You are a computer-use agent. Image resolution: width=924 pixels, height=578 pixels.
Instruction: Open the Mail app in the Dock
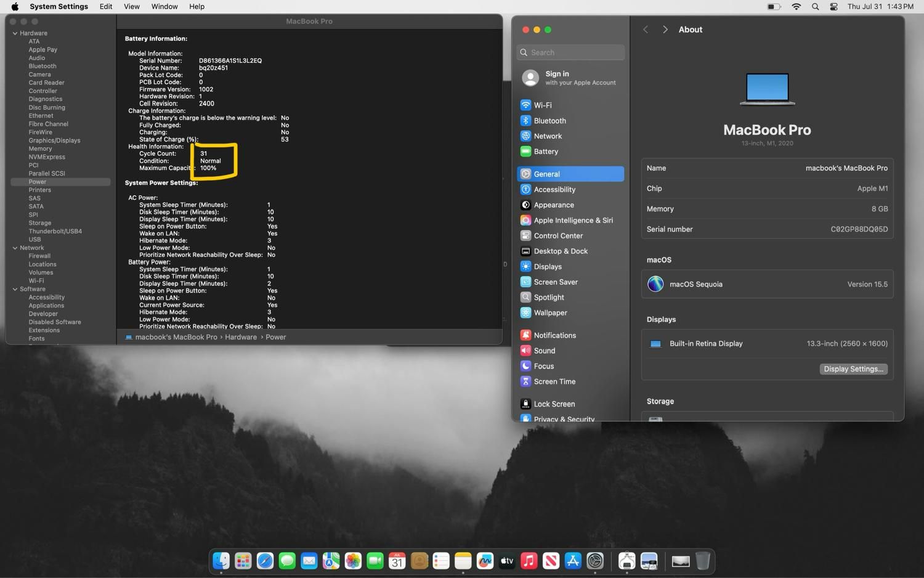(x=309, y=561)
